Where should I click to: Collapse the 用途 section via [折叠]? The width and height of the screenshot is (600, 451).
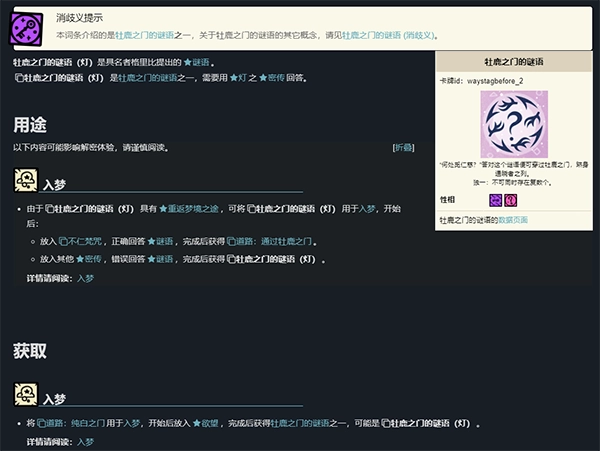pos(403,148)
